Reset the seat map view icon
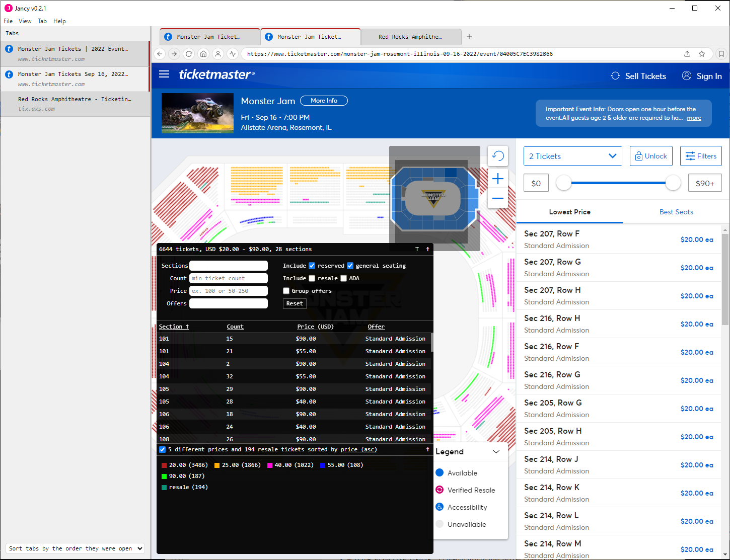The image size is (730, 560). click(x=498, y=156)
